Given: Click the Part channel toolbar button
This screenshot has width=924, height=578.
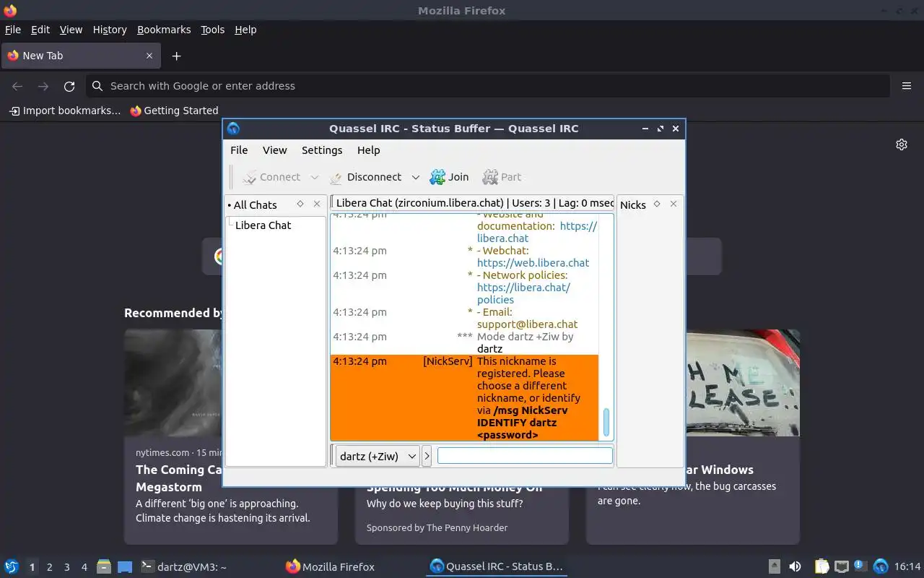Looking at the screenshot, I should [502, 177].
